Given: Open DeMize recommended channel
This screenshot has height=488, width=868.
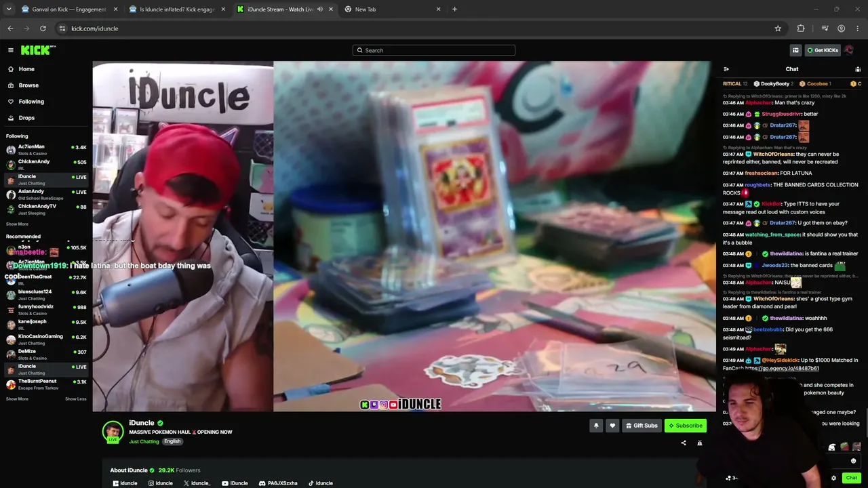Looking at the screenshot, I should click(x=46, y=354).
